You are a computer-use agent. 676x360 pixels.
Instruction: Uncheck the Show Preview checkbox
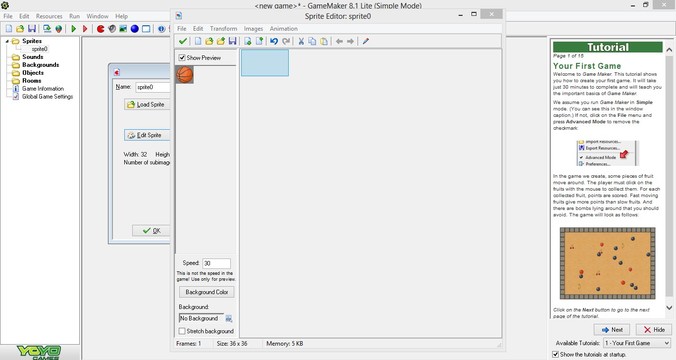[182, 57]
